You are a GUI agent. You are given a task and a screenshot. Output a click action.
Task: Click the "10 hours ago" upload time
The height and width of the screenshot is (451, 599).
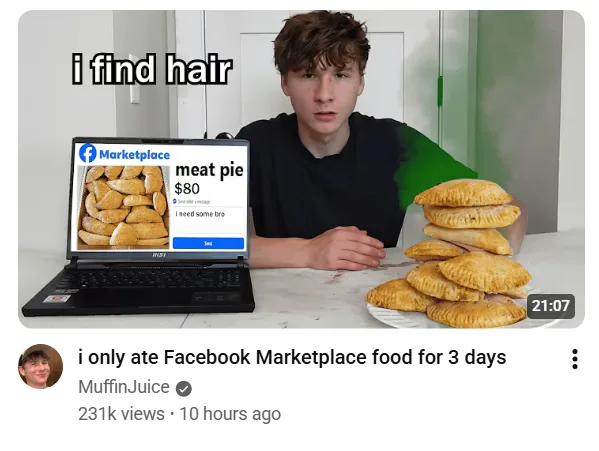click(230, 414)
